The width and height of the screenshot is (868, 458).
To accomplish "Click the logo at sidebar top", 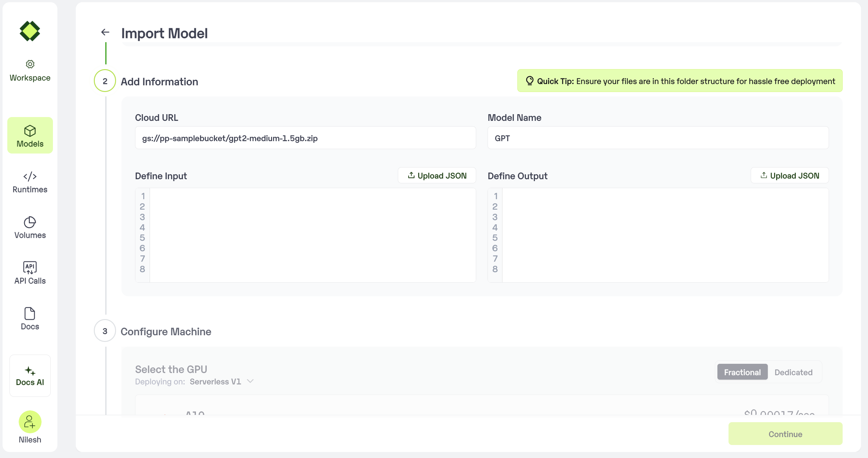I will click(30, 31).
